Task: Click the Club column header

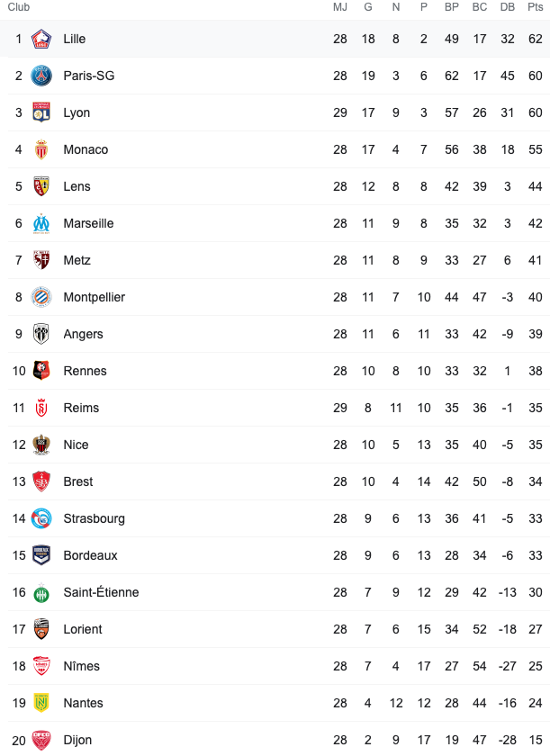Action: [x=19, y=7]
